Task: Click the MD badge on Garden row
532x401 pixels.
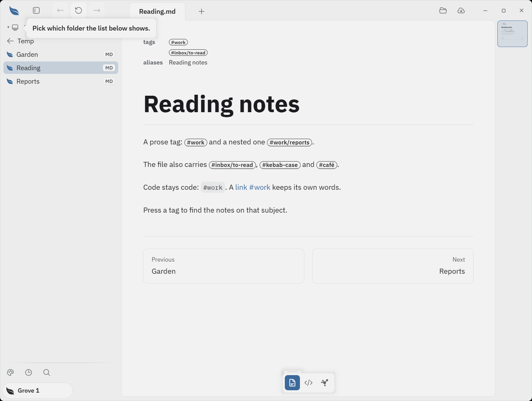Action: [109, 54]
